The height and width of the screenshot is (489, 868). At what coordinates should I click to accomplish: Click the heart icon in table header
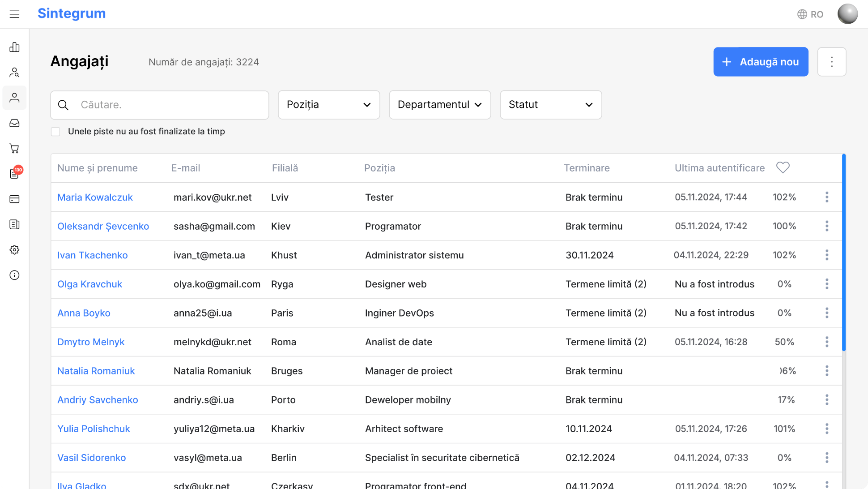coord(783,167)
